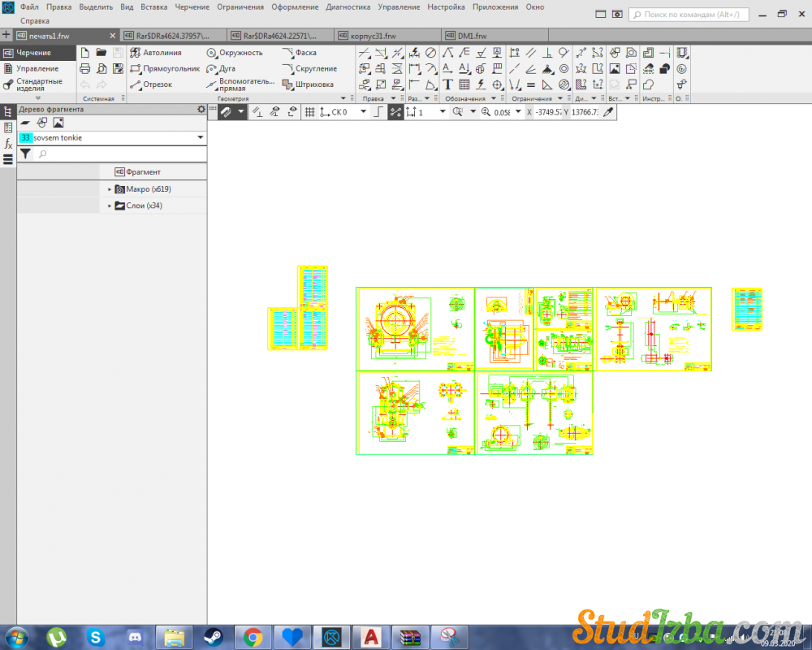812x650 pixels.
Task: Click the text tool (T) in Обозначения
Action: [x=447, y=84]
